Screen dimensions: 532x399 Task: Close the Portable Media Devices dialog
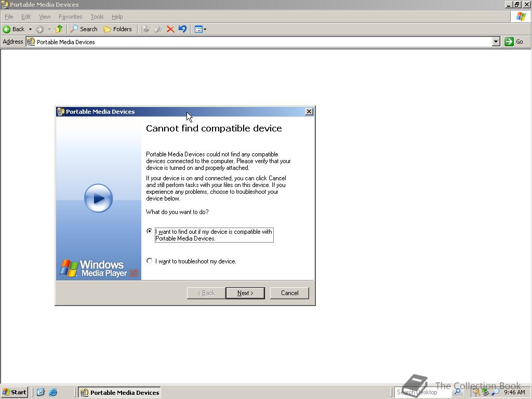[x=309, y=112]
